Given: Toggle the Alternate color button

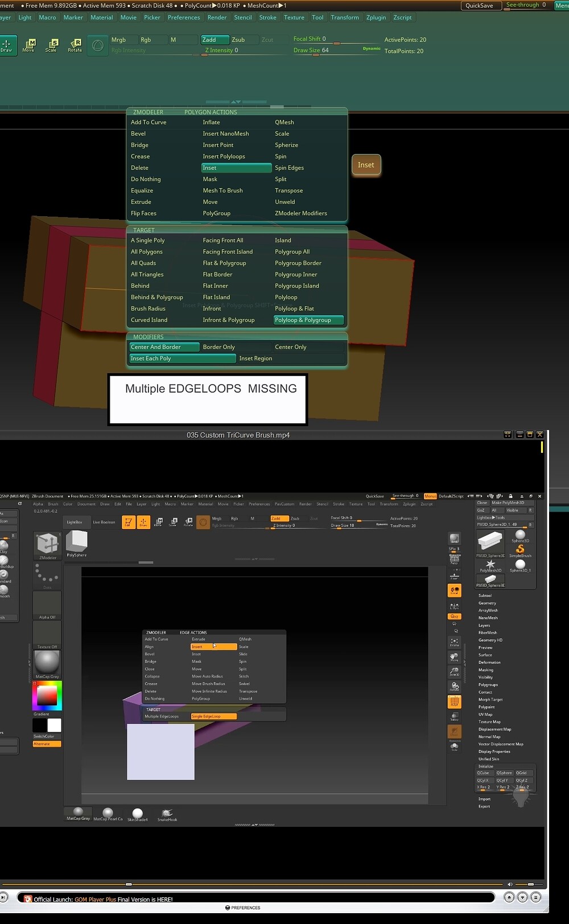Looking at the screenshot, I should 47,744.
